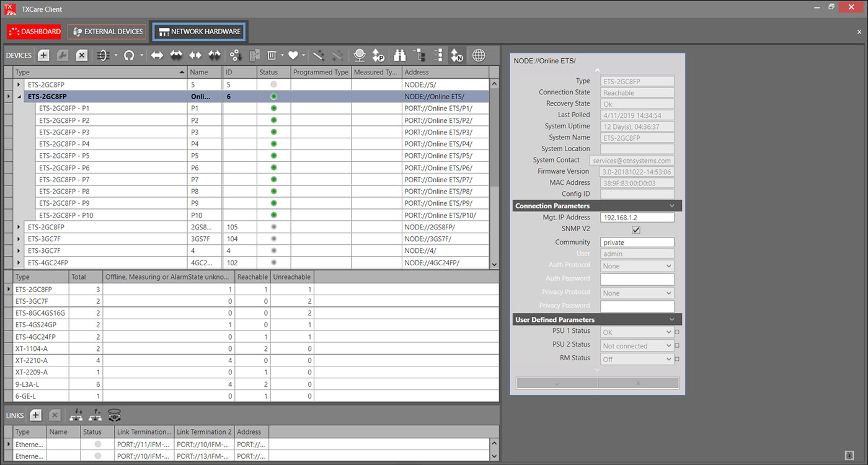Click the Auth Password field
Image resolution: width=868 pixels, height=465 pixels.
(x=637, y=279)
